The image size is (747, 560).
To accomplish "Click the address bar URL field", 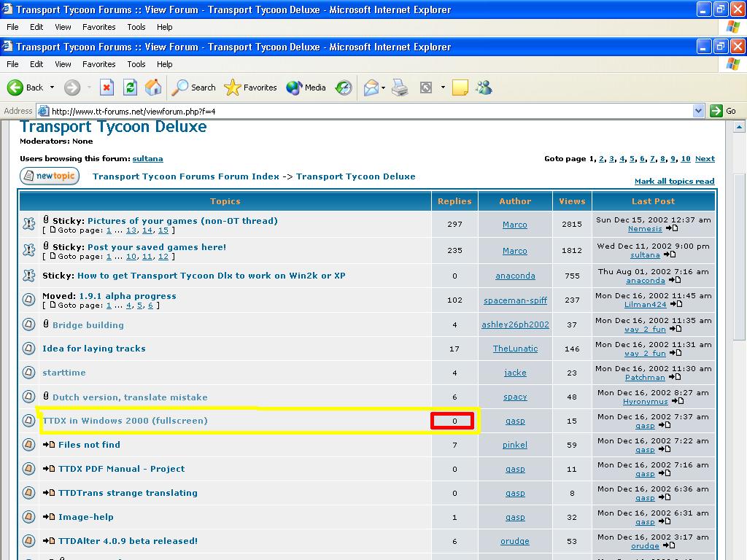I will point(365,112).
